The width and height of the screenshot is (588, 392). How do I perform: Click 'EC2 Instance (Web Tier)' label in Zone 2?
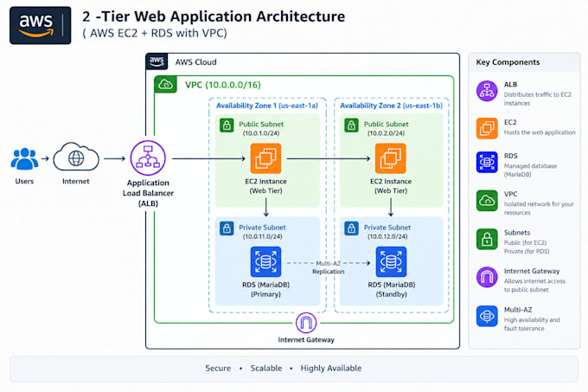tap(391, 186)
